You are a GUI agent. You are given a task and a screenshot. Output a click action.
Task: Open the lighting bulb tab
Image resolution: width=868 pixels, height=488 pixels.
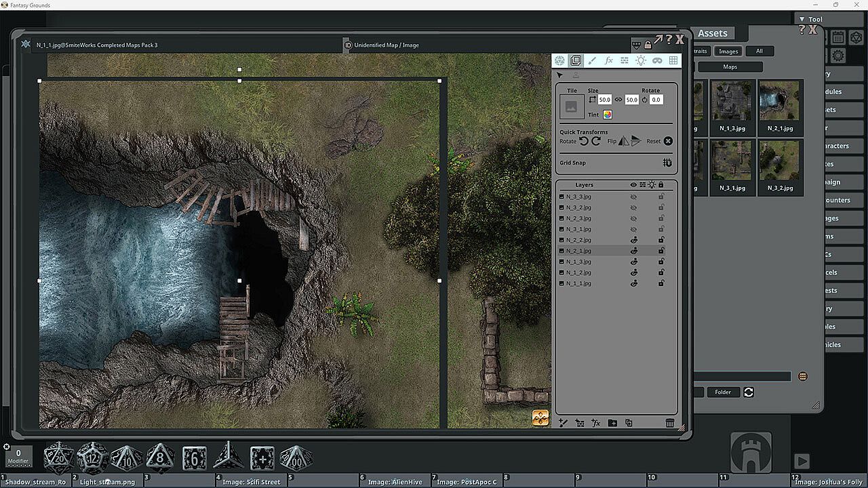click(641, 61)
